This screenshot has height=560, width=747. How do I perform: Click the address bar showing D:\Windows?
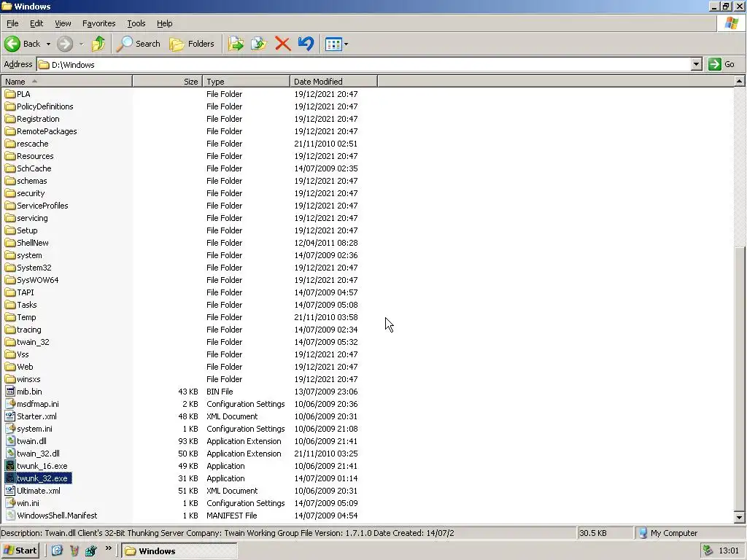click(364, 64)
